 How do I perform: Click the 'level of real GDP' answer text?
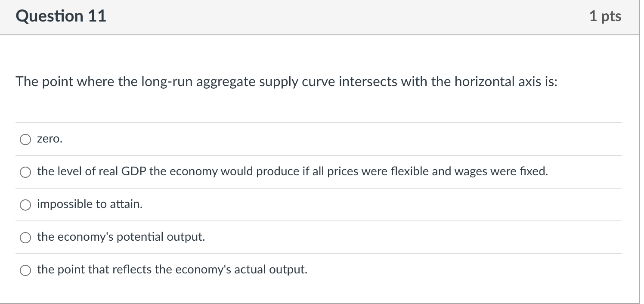[293, 172]
